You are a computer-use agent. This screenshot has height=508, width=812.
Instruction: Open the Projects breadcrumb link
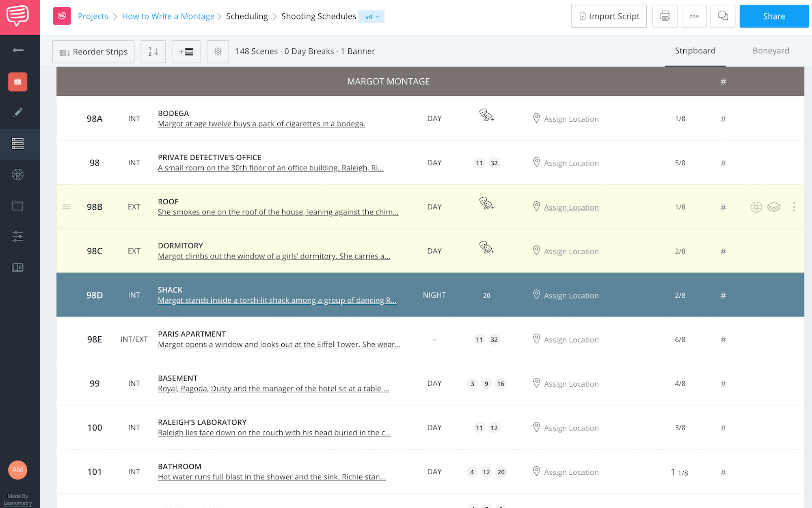pyautogui.click(x=93, y=16)
